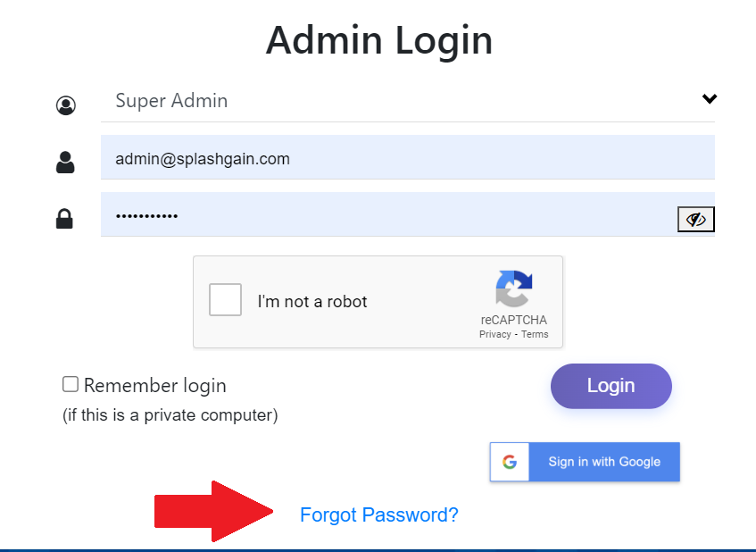Check the I'm not a robot box

point(225,299)
